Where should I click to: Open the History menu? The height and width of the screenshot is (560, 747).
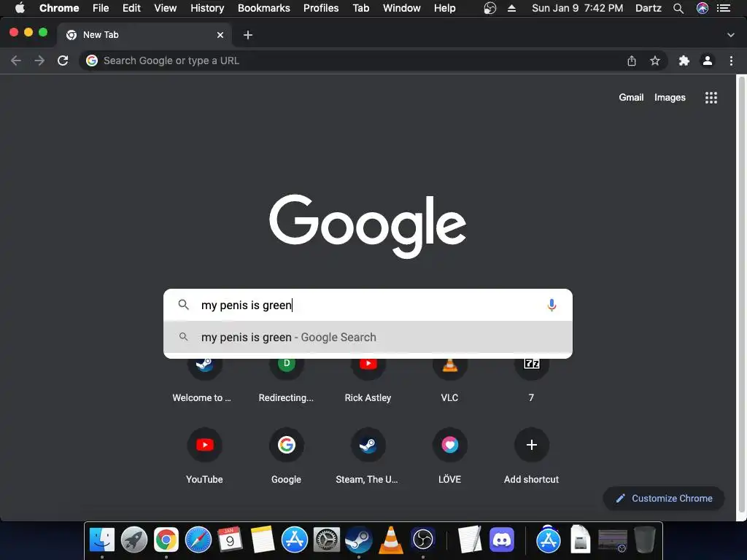(207, 8)
